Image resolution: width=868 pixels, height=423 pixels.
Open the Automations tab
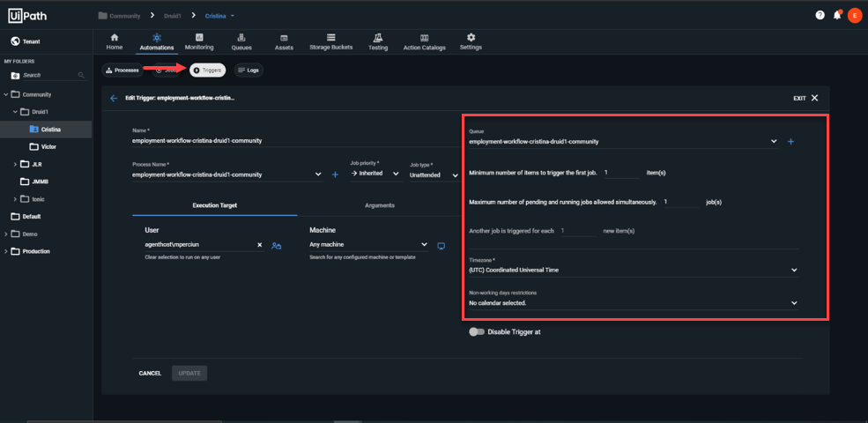pyautogui.click(x=157, y=42)
